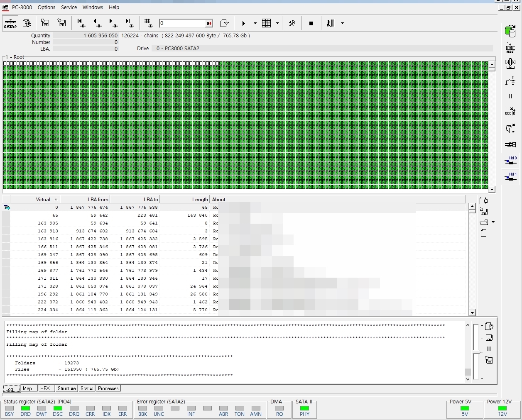Click the floppy save icon beside table
Viewport: 522px width, 420px height.
point(484,212)
